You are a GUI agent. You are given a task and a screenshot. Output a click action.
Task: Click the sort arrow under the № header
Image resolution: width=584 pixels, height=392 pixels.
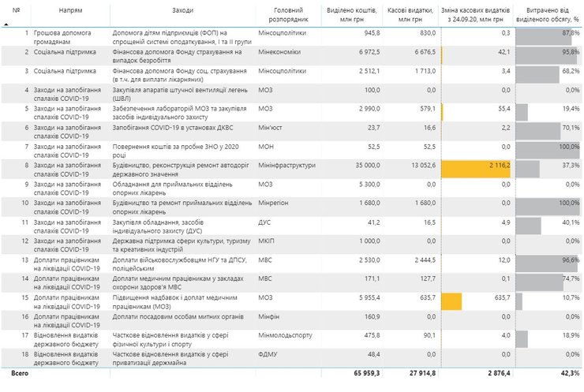[7, 24]
